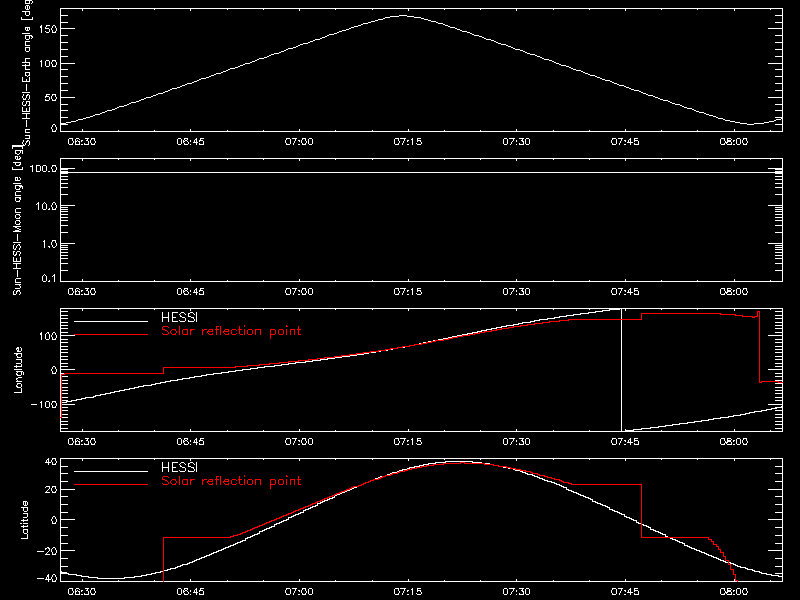Click the 50 tick on Earth angle axis
This screenshot has height=600, width=800.
pyautogui.click(x=51, y=97)
